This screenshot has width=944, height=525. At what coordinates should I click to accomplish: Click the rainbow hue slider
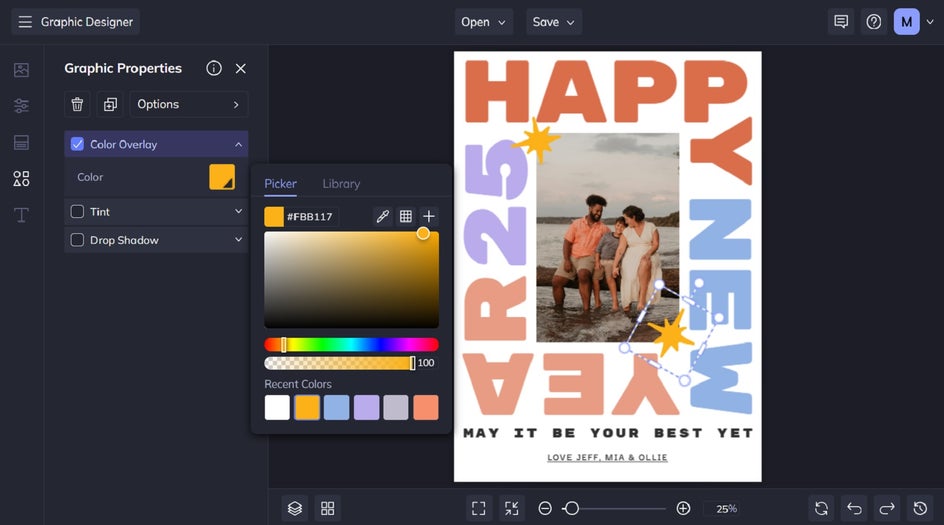pos(352,344)
